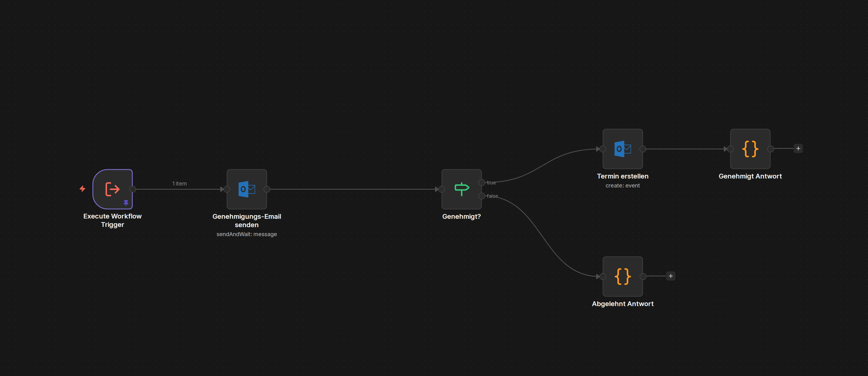Click plus button after Abgelehnt Antwort
Image resolution: width=868 pixels, height=376 pixels.
[x=671, y=276]
